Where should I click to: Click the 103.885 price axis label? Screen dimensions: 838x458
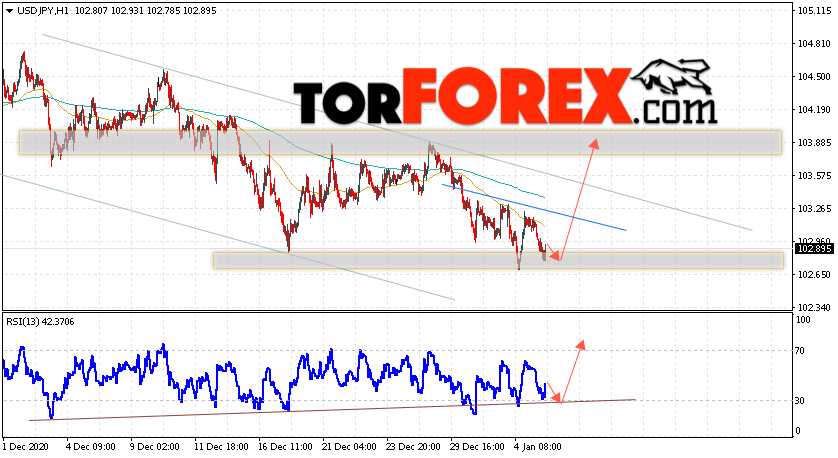(814, 143)
